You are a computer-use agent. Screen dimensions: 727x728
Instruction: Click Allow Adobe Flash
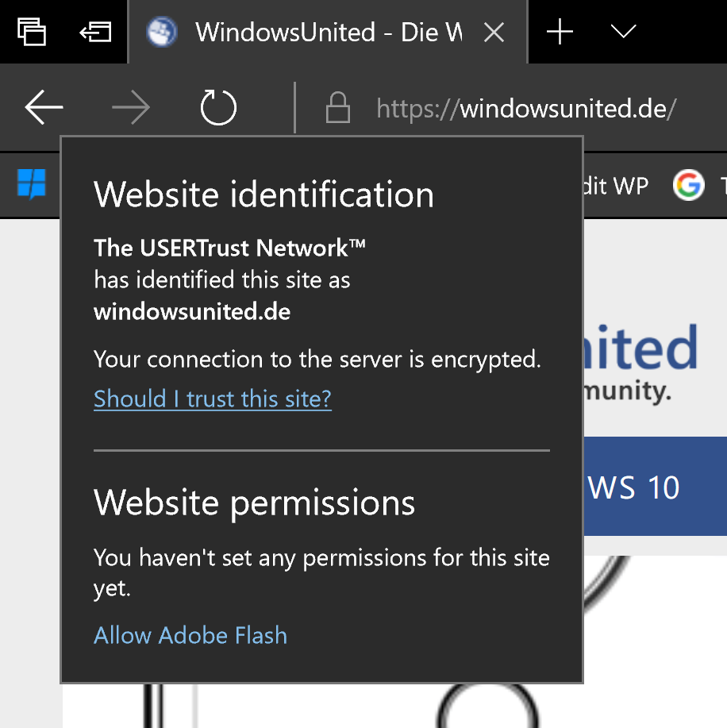(x=190, y=635)
